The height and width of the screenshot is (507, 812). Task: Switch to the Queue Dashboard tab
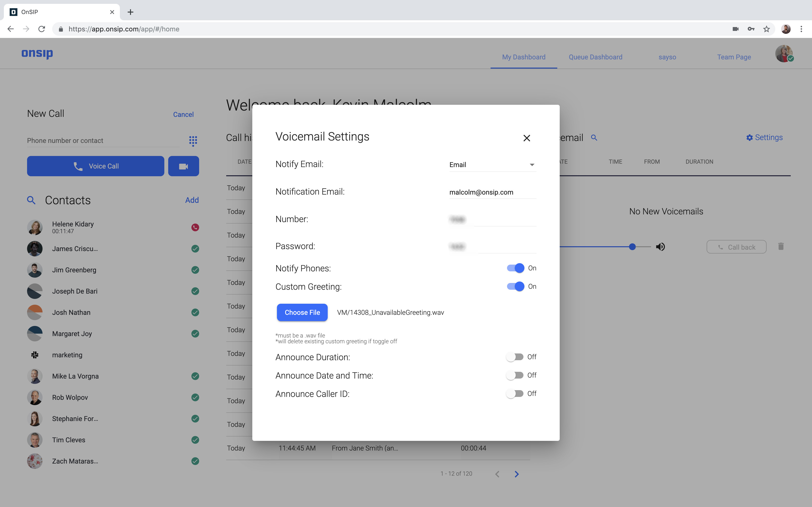pyautogui.click(x=595, y=57)
